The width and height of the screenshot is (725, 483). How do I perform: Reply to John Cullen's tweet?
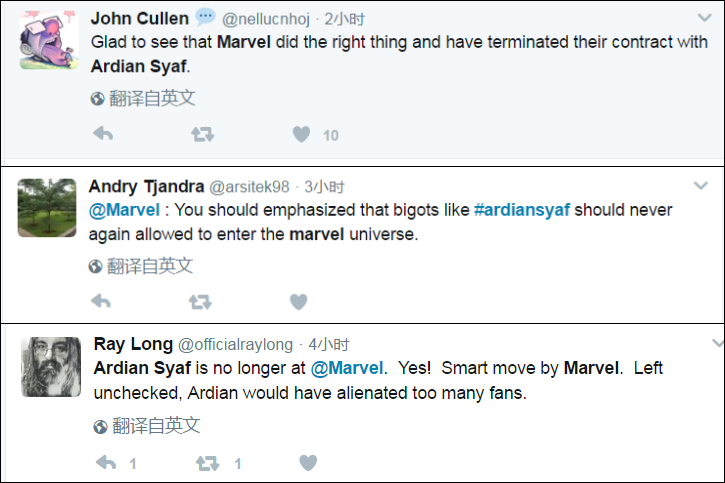(102, 134)
